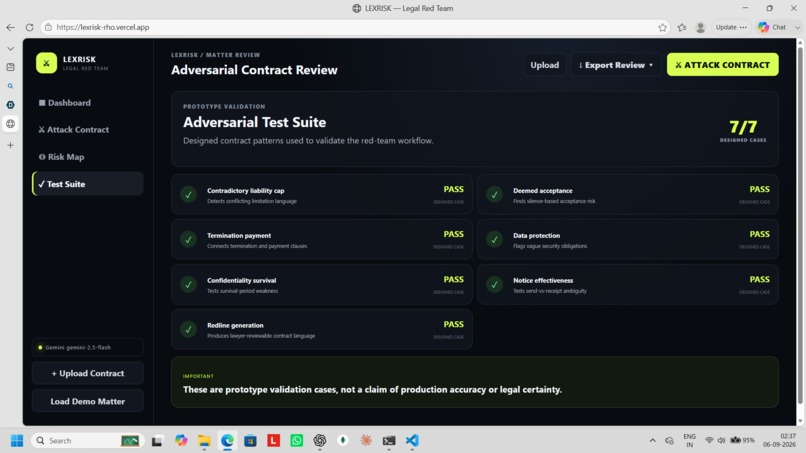The height and width of the screenshot is (453, 806).
Task: Click PASS on Deemed acceptance row
Action: [x=759, y=189]
